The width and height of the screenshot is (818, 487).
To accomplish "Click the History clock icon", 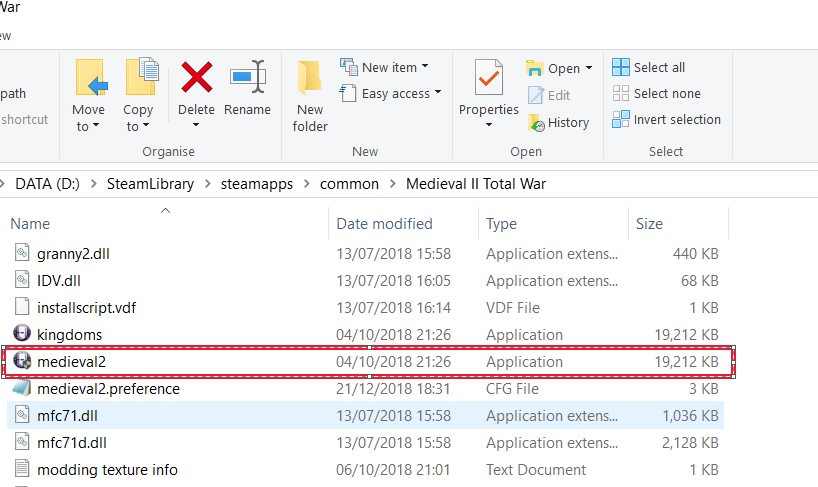I will pos(536,123).
